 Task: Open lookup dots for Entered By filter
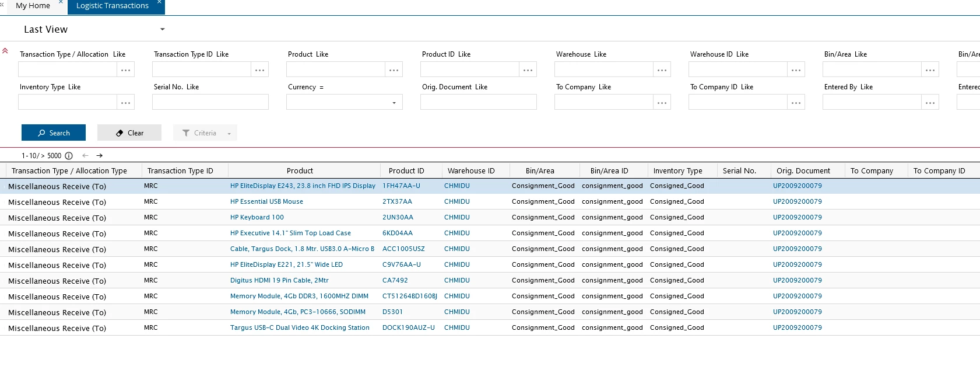[x=930, y=102]
